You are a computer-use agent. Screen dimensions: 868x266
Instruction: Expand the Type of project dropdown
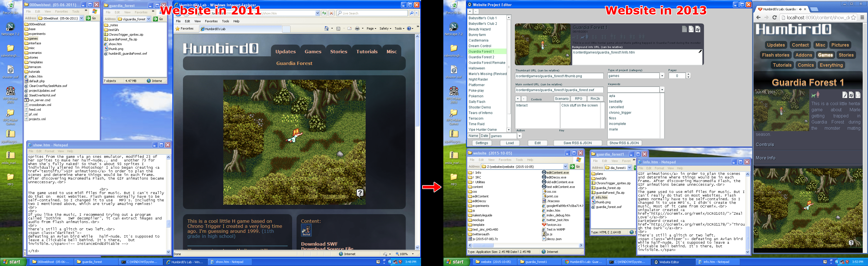pos(662,76)
